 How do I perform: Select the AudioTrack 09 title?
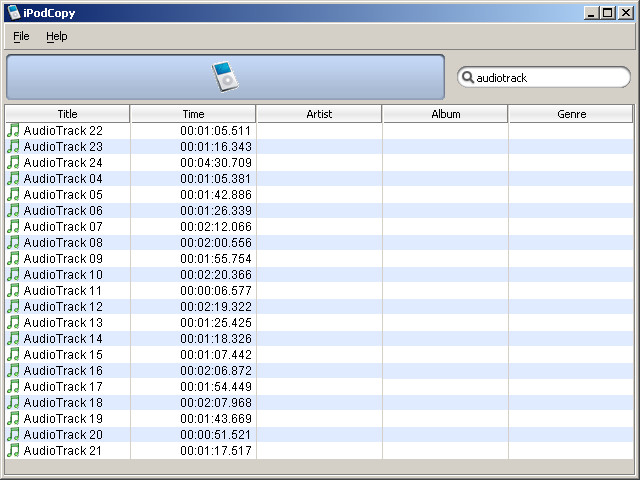pos(63,258)
